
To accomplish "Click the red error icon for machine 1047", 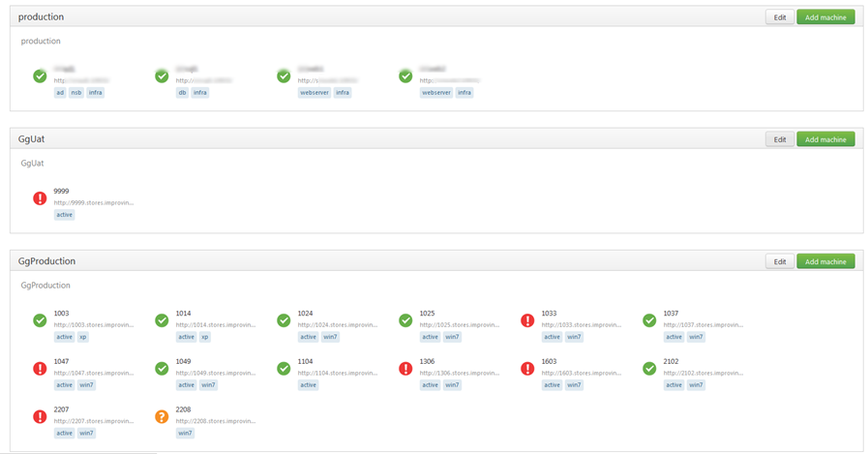I will tap(40, 368).
